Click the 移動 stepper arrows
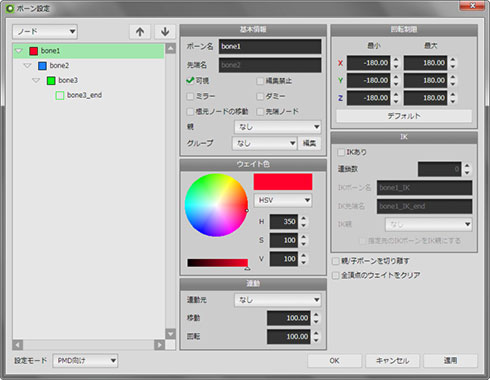 tap(316, 318)
